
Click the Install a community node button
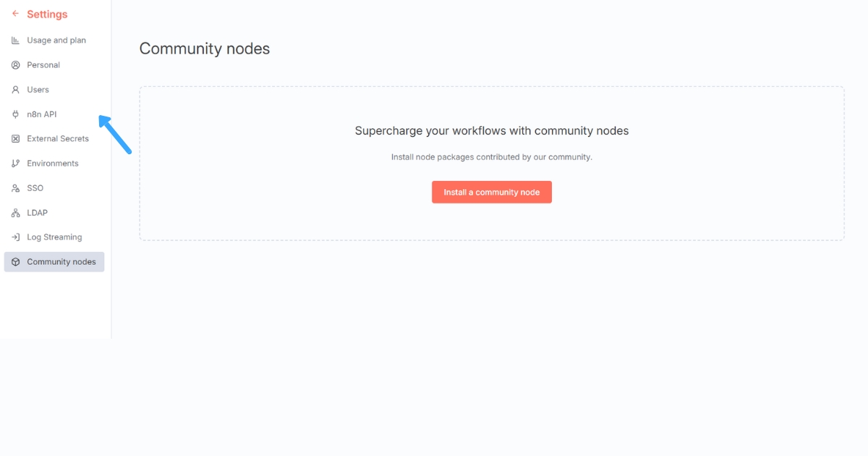(492, 192)
